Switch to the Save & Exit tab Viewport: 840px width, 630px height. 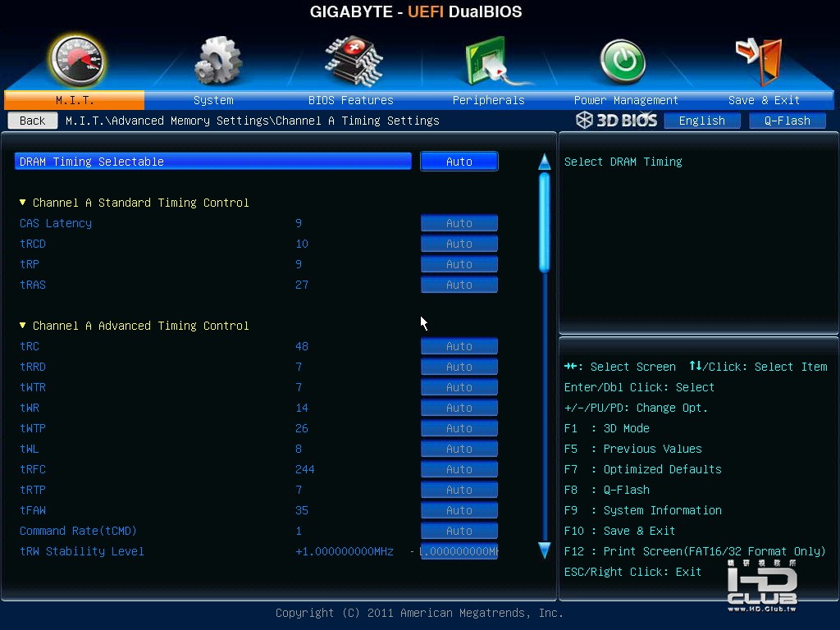coord(764,100)
